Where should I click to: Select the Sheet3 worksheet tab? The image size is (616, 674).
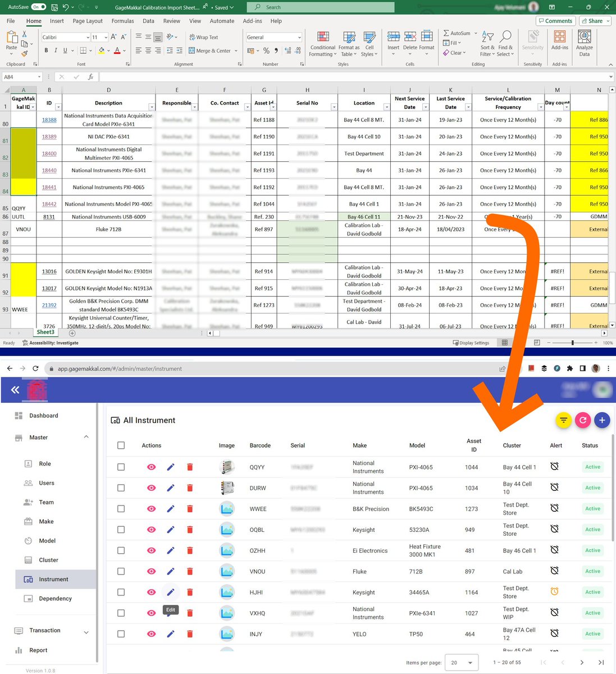pos(45,332)
